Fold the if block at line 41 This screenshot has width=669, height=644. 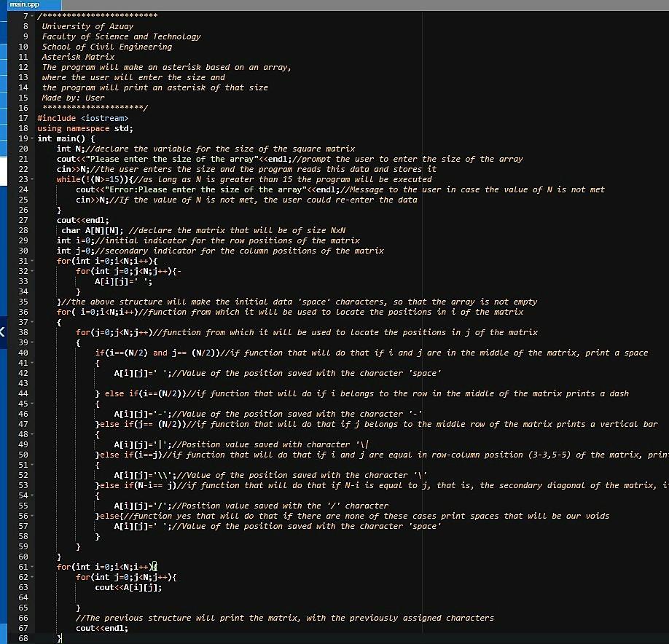pos(32,363)
